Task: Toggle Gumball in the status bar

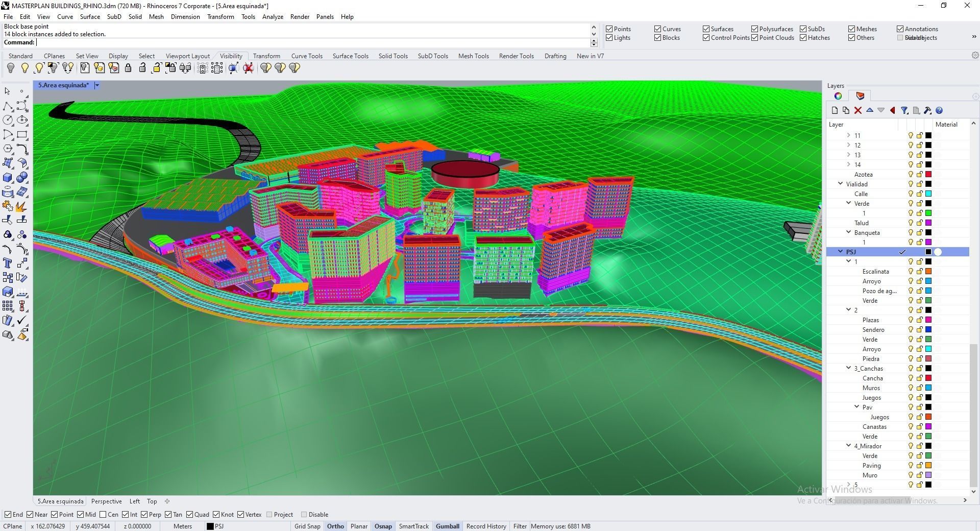Action: coord(448,526)
